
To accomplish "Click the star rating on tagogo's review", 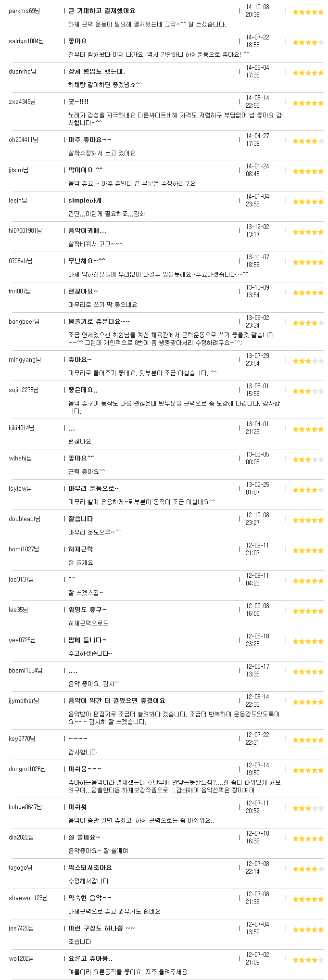I will click(x=308, y=869).
